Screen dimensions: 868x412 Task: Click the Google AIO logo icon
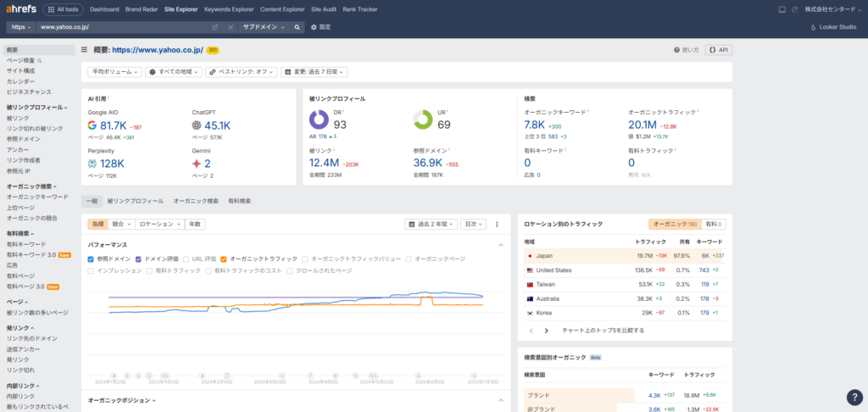92,125
